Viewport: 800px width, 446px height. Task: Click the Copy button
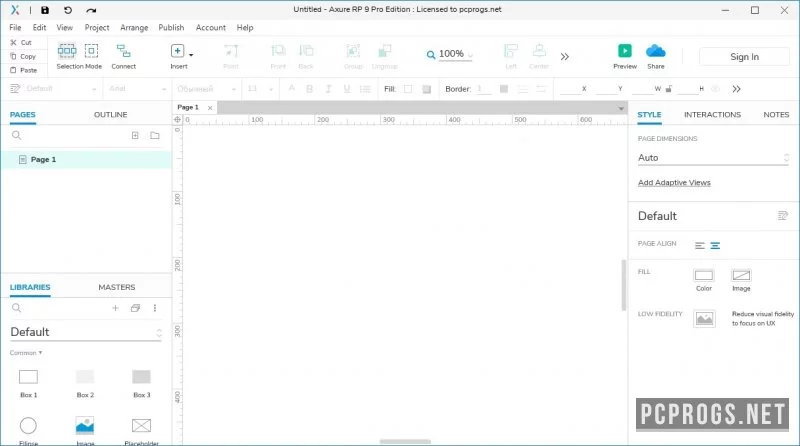tap(23, 56)
